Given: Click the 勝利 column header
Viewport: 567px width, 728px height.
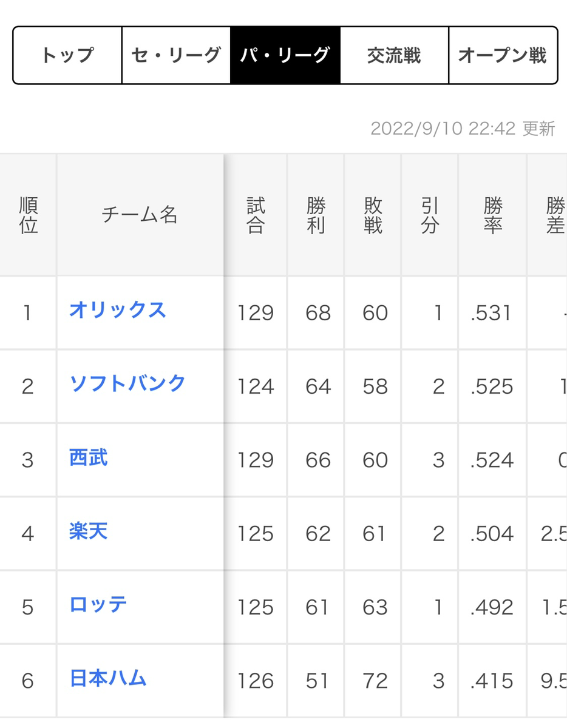Looking at the screenshot, I should click(316, 215).
